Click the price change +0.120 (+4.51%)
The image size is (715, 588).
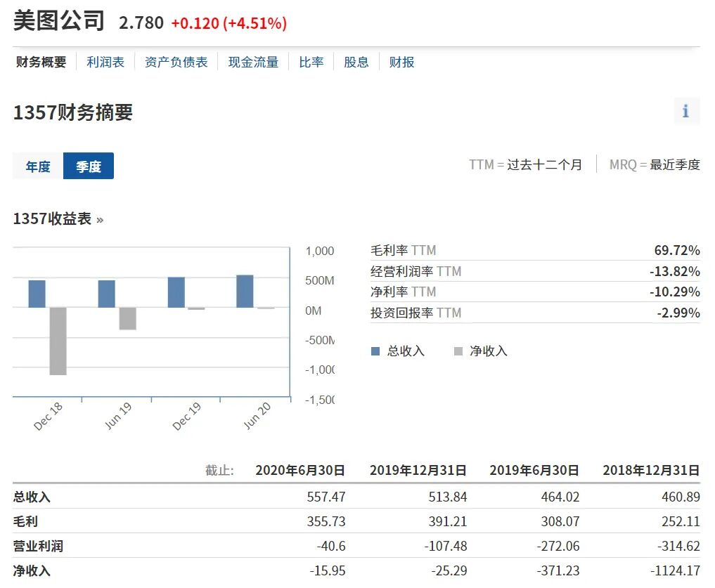(229, 23)
